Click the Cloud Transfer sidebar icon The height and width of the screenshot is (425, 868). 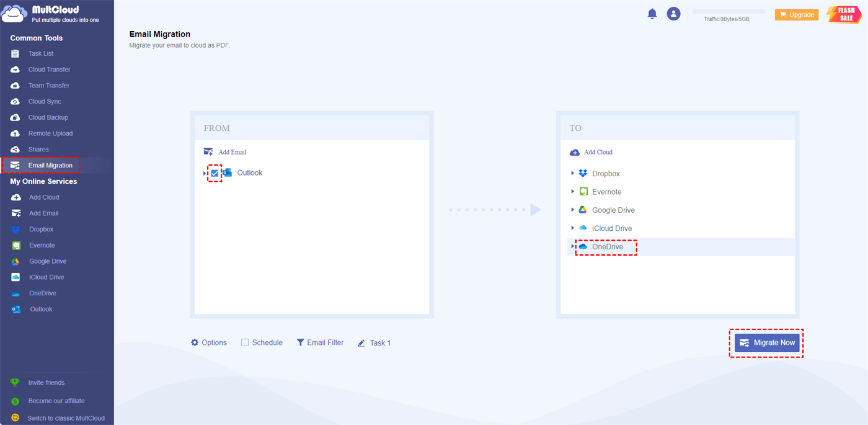click(15, 69)
